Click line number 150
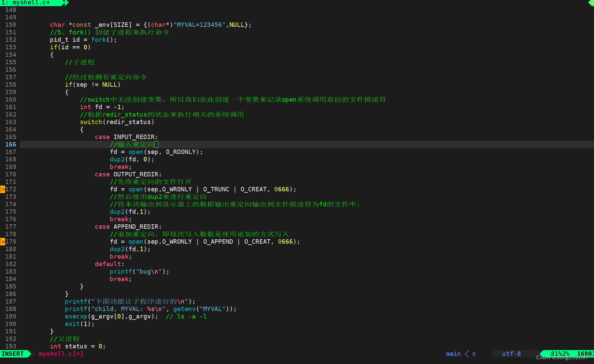This screenshot has height=364, width=594. [x=11, y=25]
